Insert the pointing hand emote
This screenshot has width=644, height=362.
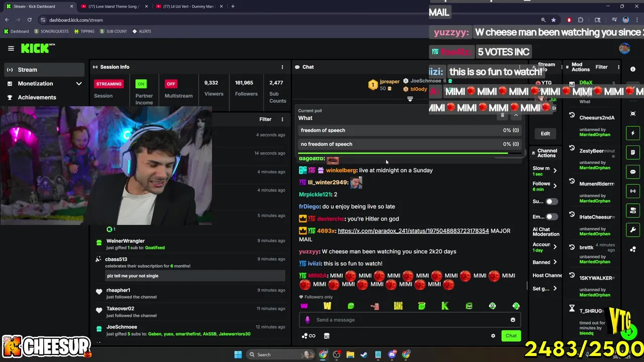tap(374, 306)
